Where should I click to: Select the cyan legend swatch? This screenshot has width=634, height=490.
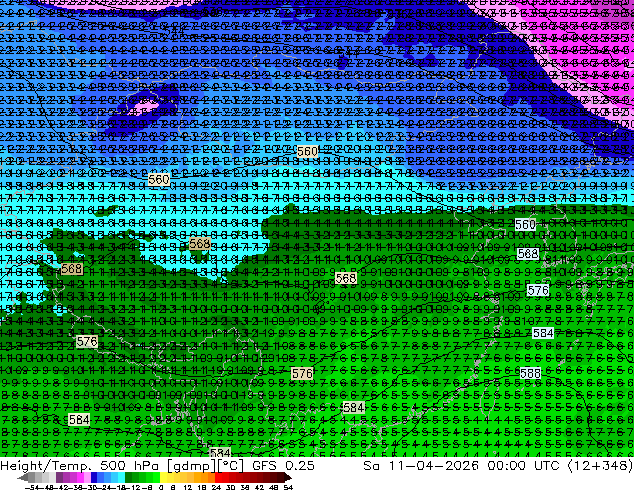[x=121, y=478]
